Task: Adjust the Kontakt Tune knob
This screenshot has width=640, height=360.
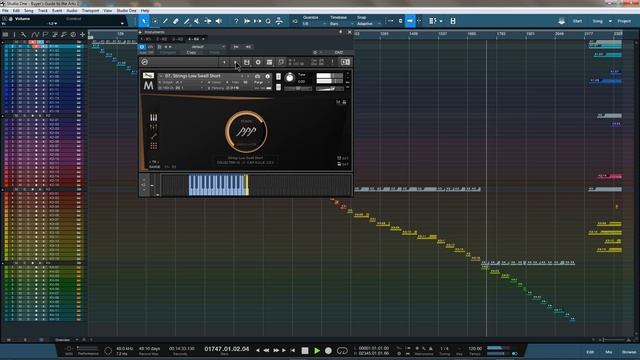Action: (x=289, y=78)
